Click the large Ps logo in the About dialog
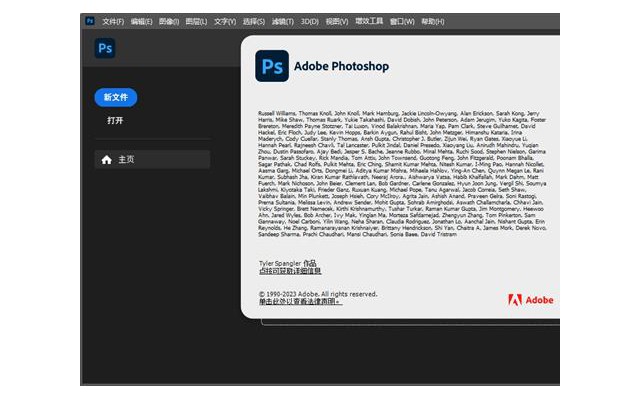This screenshot has width=640, height=400. coord(272,66)
